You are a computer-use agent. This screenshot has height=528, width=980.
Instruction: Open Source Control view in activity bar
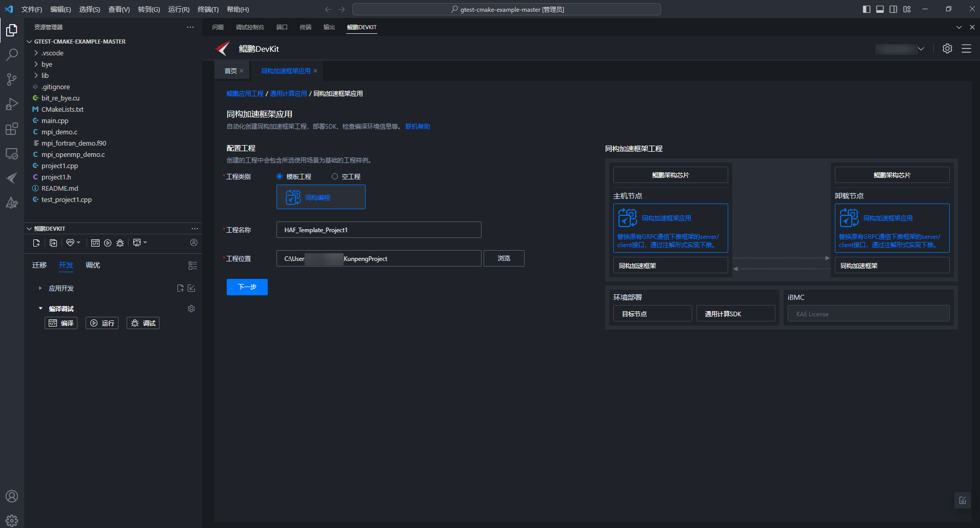[12, 79]
